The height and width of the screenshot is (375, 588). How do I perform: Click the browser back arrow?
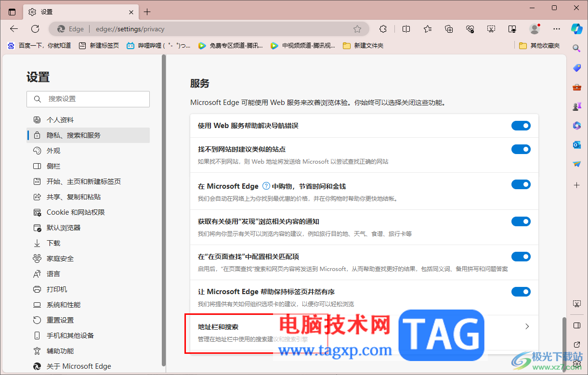coord(14,29)
